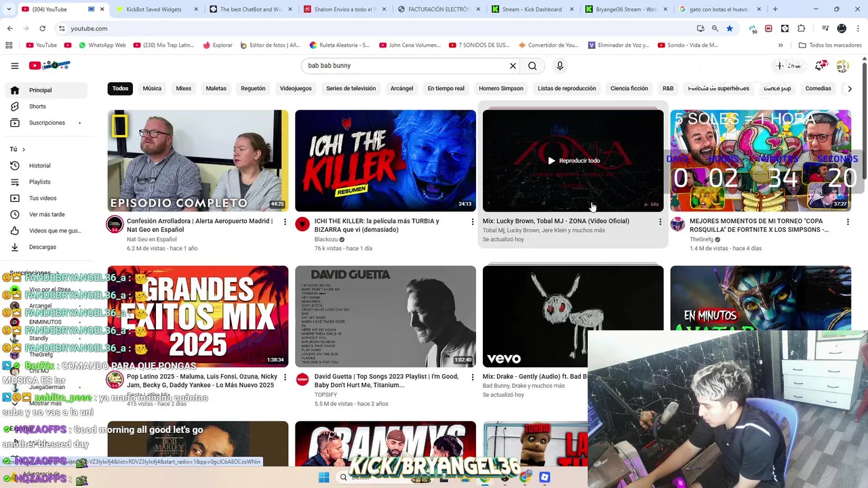Open the ICHI THE KILLER video thumbnail
This screenshot has height=488, width=868.
[x=385, y=161]
